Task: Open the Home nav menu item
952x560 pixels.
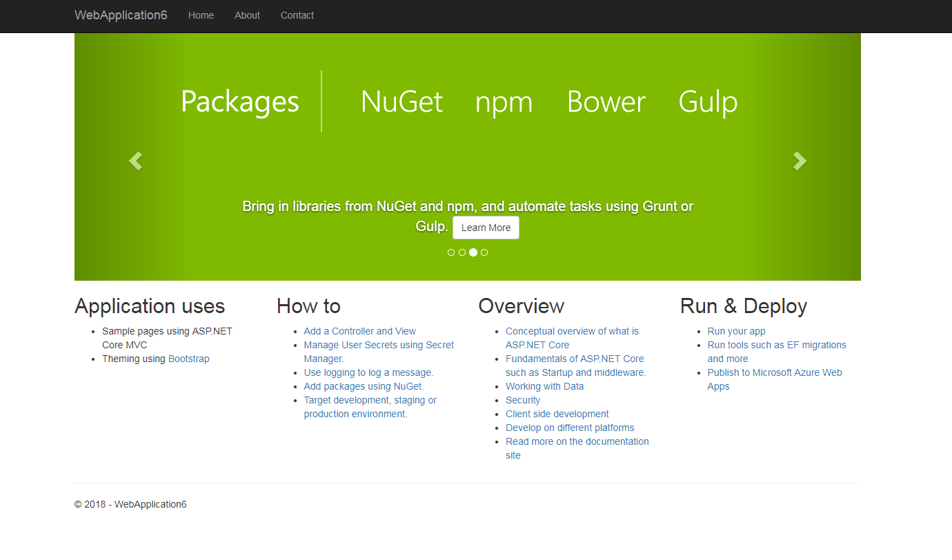Action: click(201, 15)
